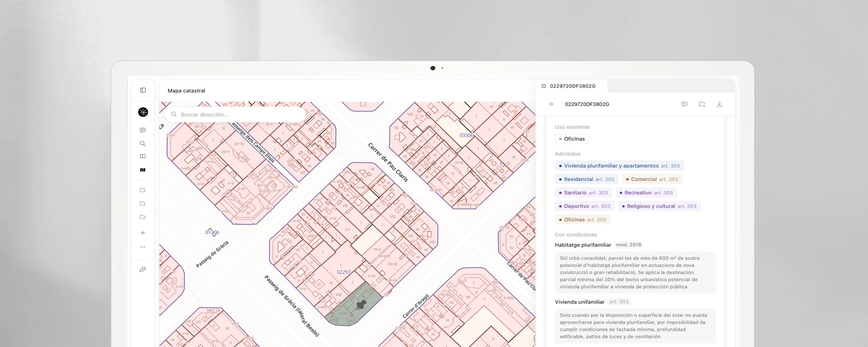This screenshot has width=868, height=347.
Task: Select the Oficinas art. 303 tag
Action: (x=582, y=219)
